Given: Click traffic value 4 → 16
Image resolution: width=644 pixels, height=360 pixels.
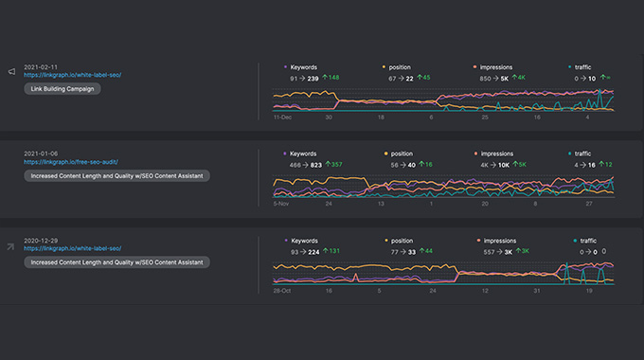Looking at the screenshot, I should [x=585, y=165].
